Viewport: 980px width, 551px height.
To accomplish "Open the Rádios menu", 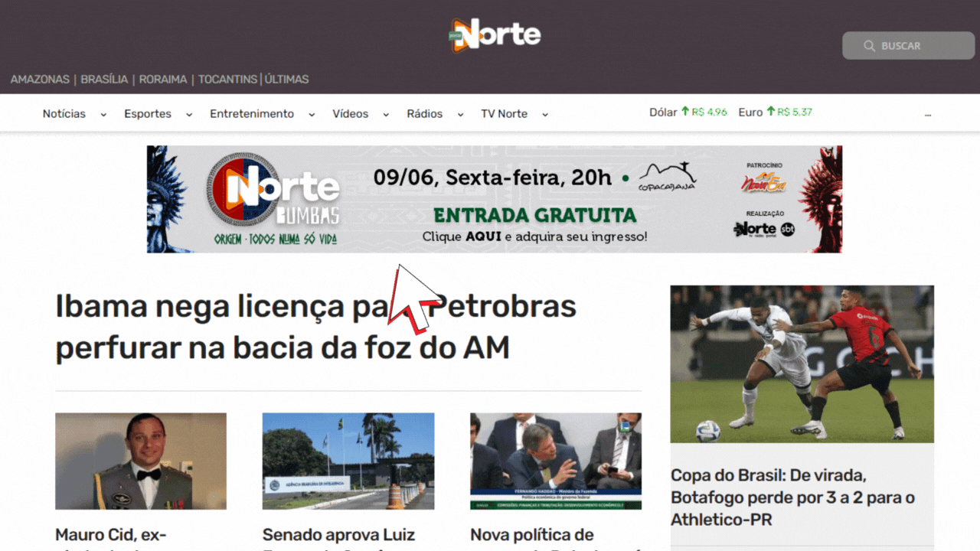I will tap(425, 114).
